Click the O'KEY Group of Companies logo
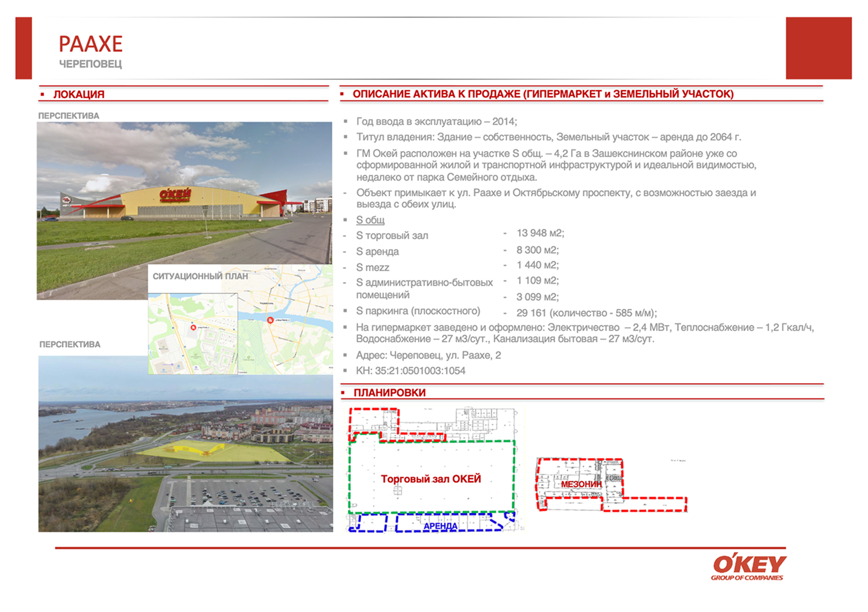The width and height of the screenshot is (868, 612). coord(749,567)
